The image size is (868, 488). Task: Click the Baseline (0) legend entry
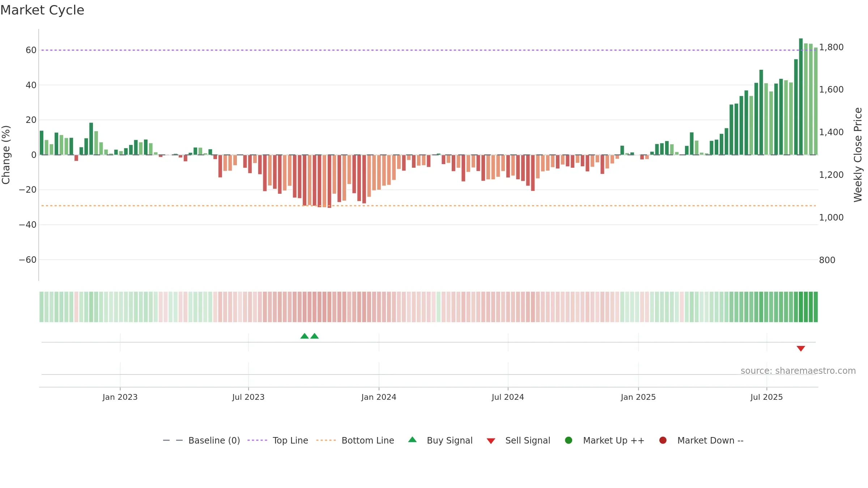(201, 440)
